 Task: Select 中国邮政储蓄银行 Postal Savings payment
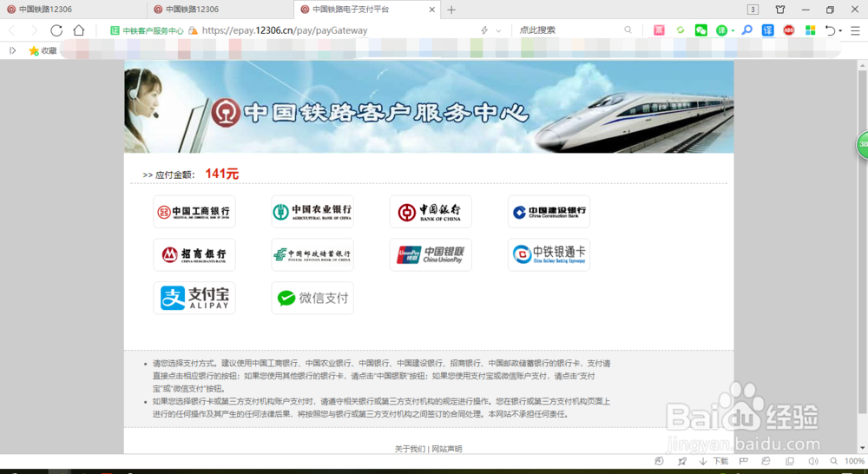(312, 254)
